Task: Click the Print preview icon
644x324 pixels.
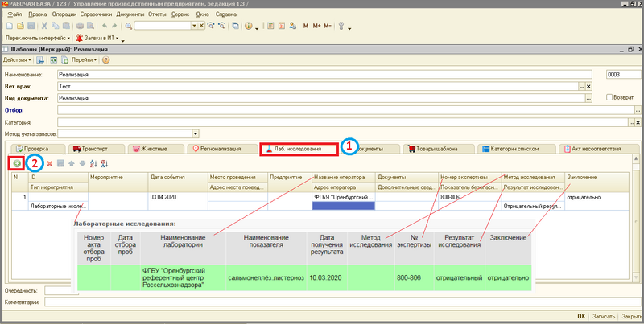Action: pyautogui.click(x=90, y=26)
